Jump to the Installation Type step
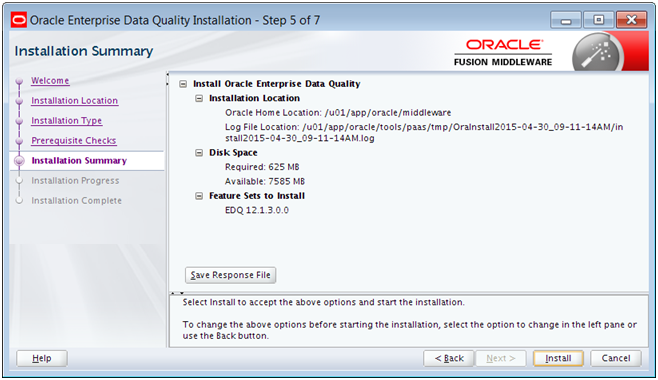The width and height of the screenshot is (658, 380). point(66,120)
